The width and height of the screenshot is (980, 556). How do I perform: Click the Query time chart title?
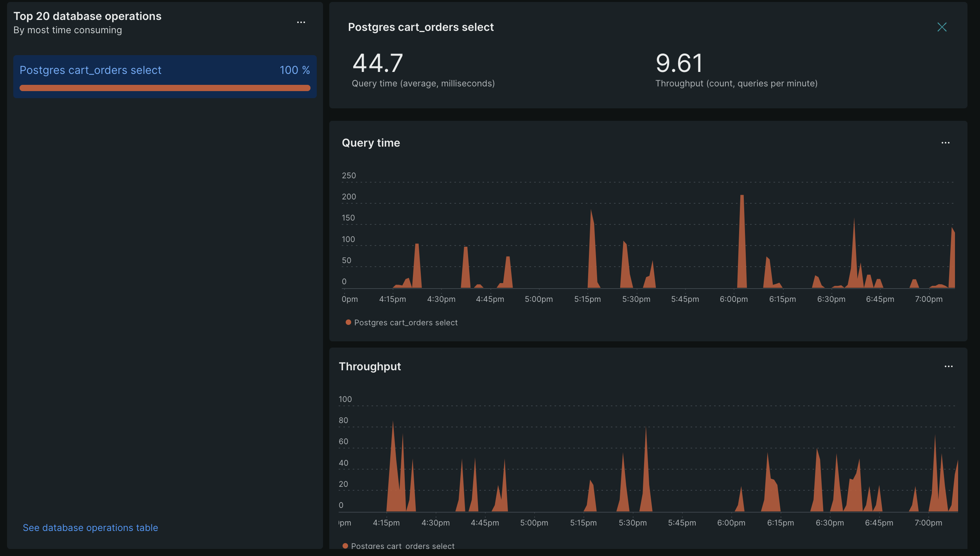[371, 143]
